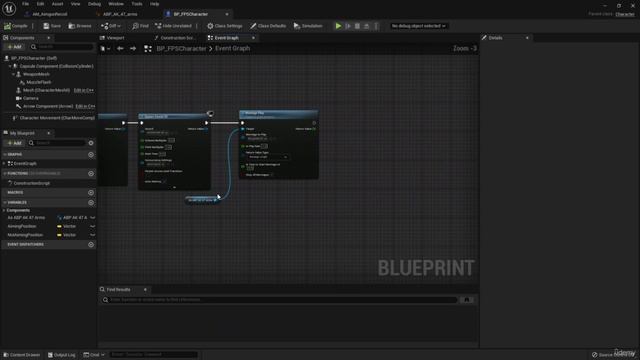Open the debug object selector dropdown
Viewport: 640px width, 360px height.
coord(418,26)
